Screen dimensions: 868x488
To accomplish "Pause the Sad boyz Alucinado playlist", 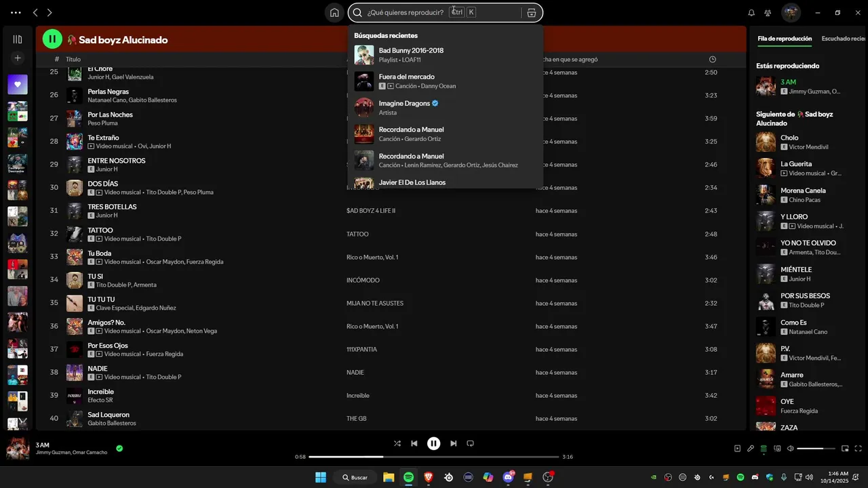I will tap(52, 39).
